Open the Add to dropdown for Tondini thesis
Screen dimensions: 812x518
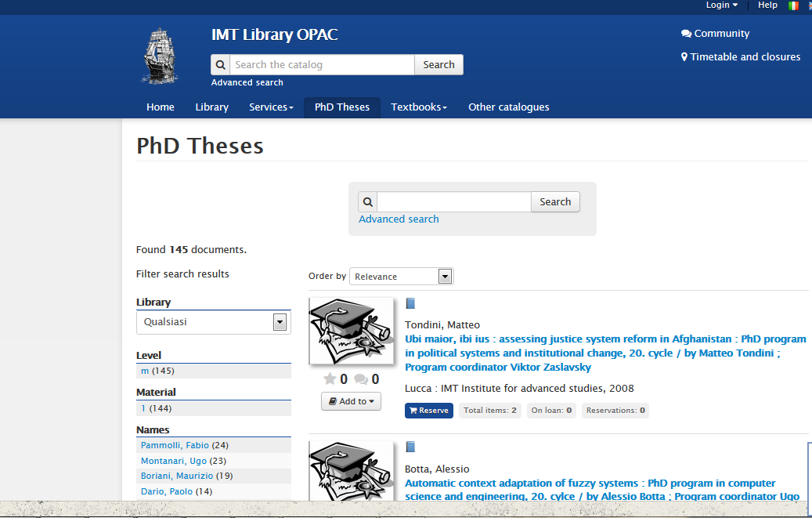(351, 401)
